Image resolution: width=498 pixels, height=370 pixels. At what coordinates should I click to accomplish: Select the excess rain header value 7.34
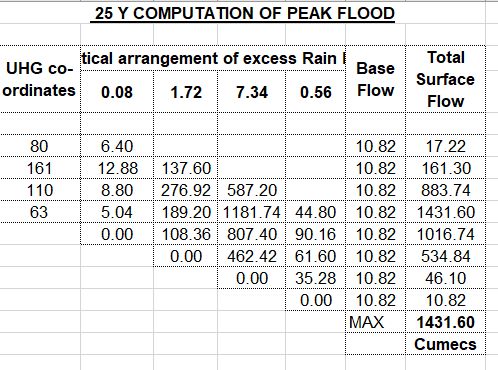pyautogui.click(x=252, y=92)
